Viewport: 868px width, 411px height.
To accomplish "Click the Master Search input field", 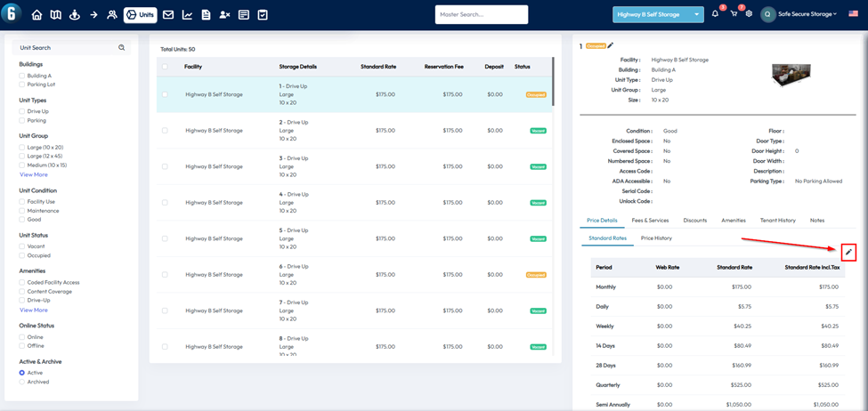I will (481, 14).
